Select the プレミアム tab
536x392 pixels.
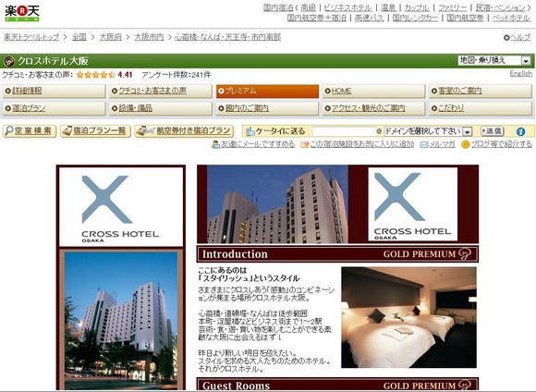click(267, 91)
